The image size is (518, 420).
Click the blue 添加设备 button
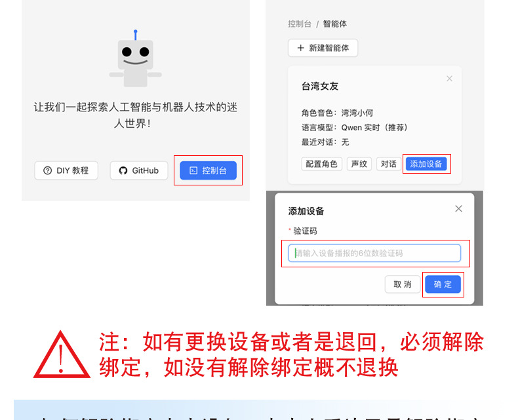point(426,164)
